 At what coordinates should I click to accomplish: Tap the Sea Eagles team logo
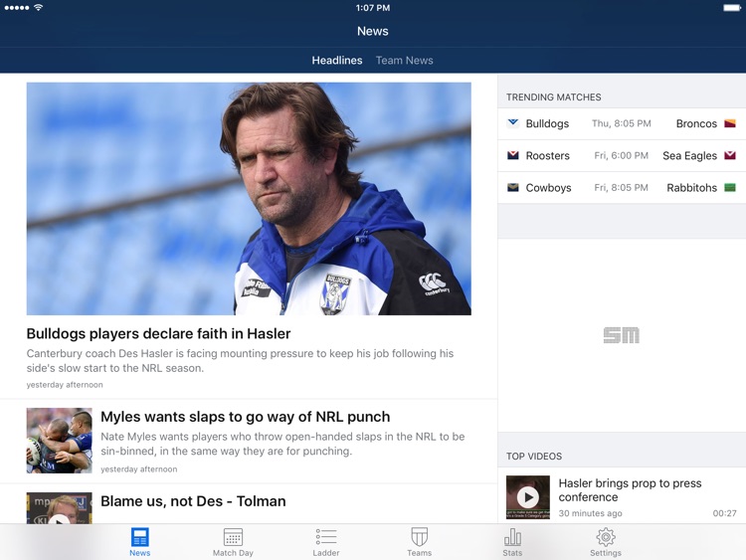730,155
